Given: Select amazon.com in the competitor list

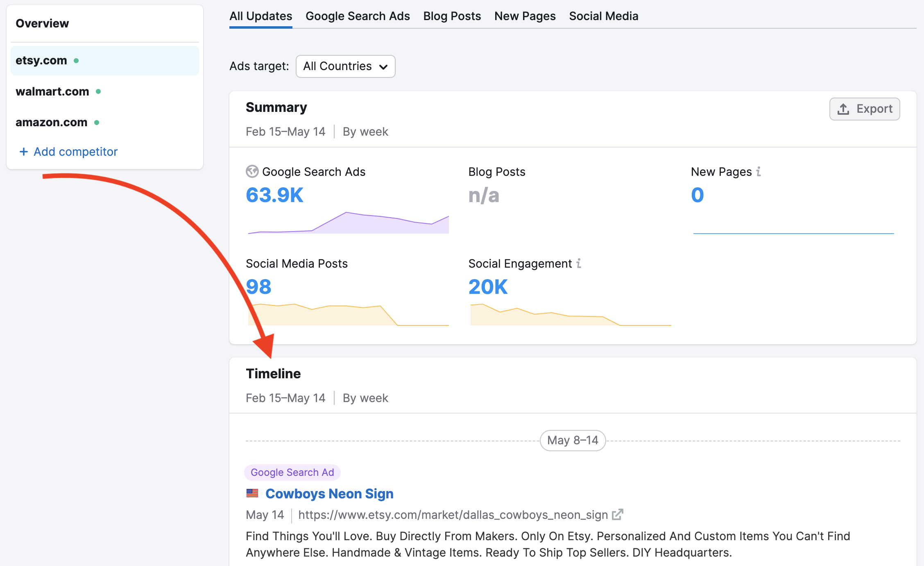Looking at the screenshot, I should [x=52, y=122].
